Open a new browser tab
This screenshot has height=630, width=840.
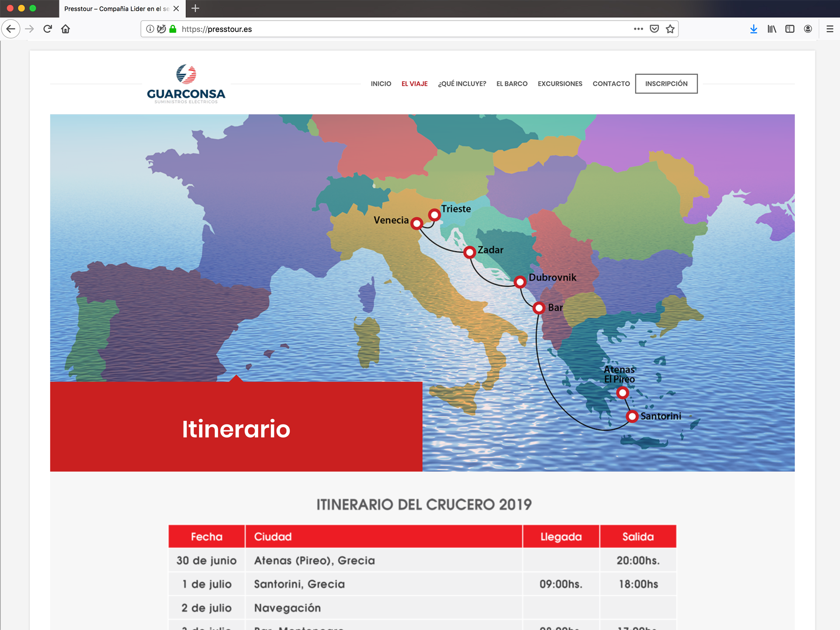click(x=196, y=8)
